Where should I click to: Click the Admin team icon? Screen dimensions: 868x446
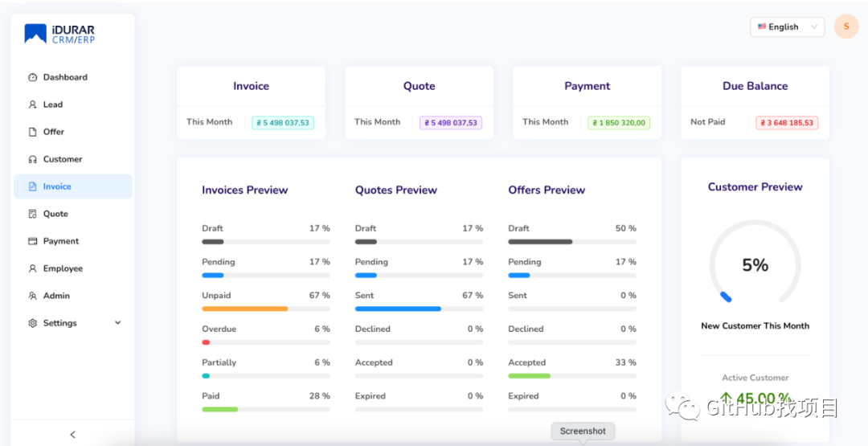(x=33, y=297)
